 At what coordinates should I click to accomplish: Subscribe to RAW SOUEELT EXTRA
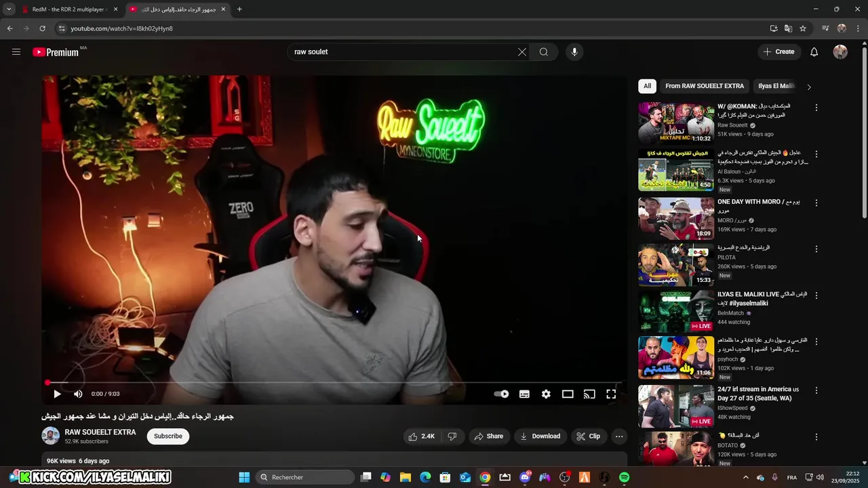[x=168, y=436]
